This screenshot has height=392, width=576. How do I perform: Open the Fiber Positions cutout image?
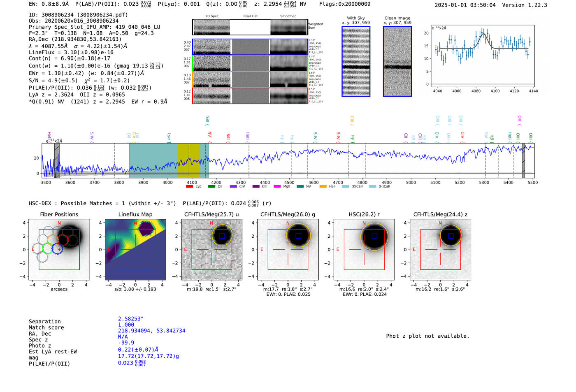(59, 250)
